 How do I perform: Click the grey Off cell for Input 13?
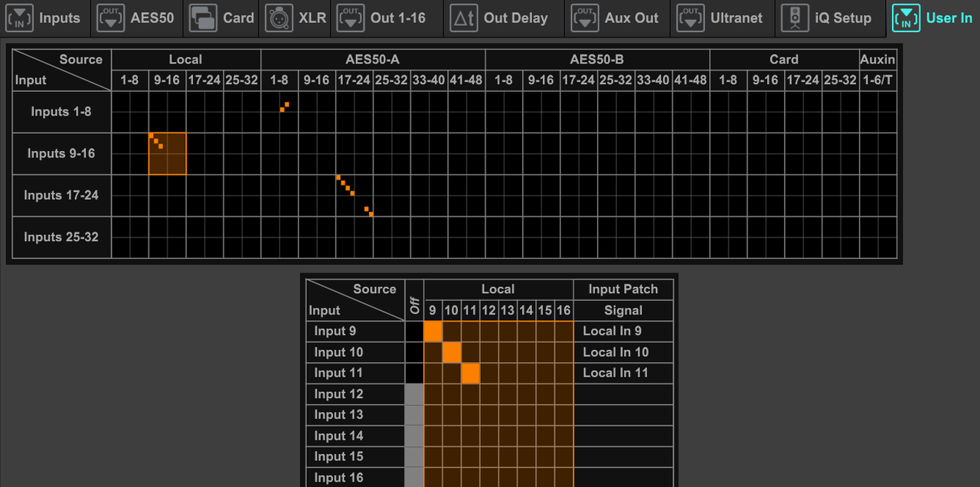click(414, 415)
